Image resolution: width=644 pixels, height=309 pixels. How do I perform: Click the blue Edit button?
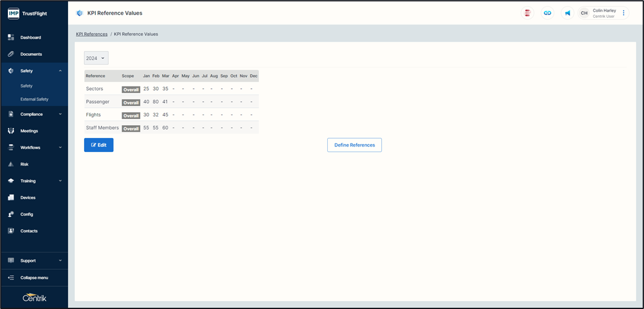click(99, 145)
